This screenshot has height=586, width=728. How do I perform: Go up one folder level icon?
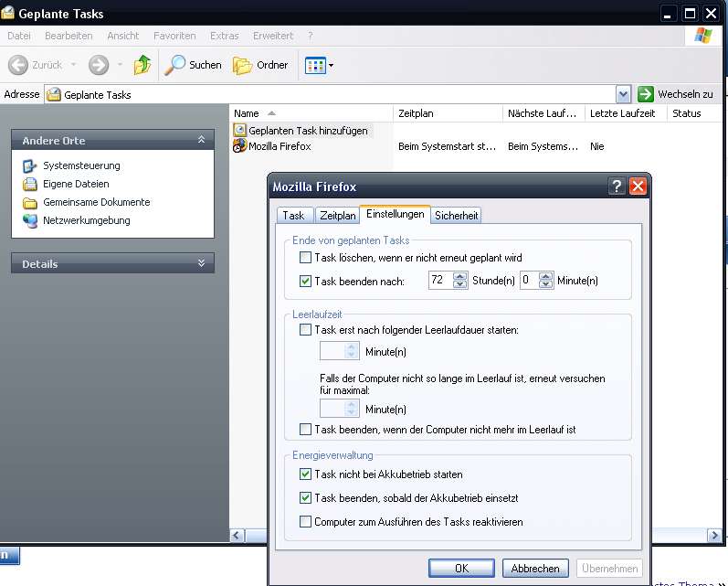pos(142,65)
